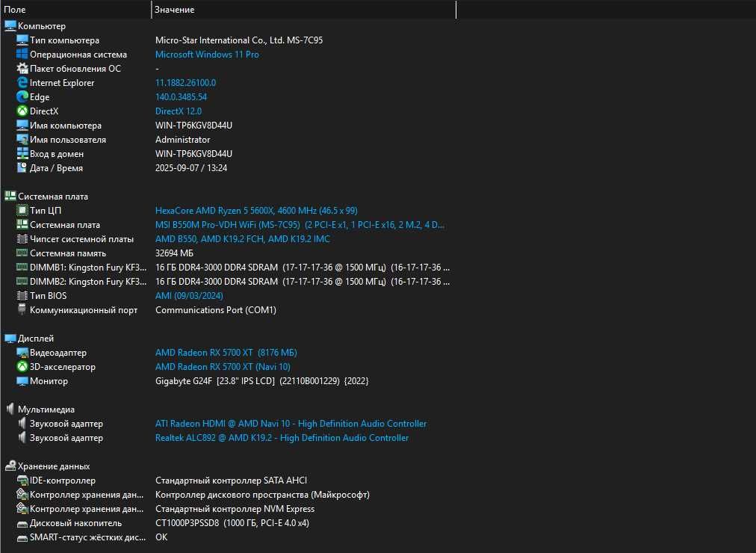The image size is (756, 553).
Task: Click the Системная плата section icon
Action: 10,196
